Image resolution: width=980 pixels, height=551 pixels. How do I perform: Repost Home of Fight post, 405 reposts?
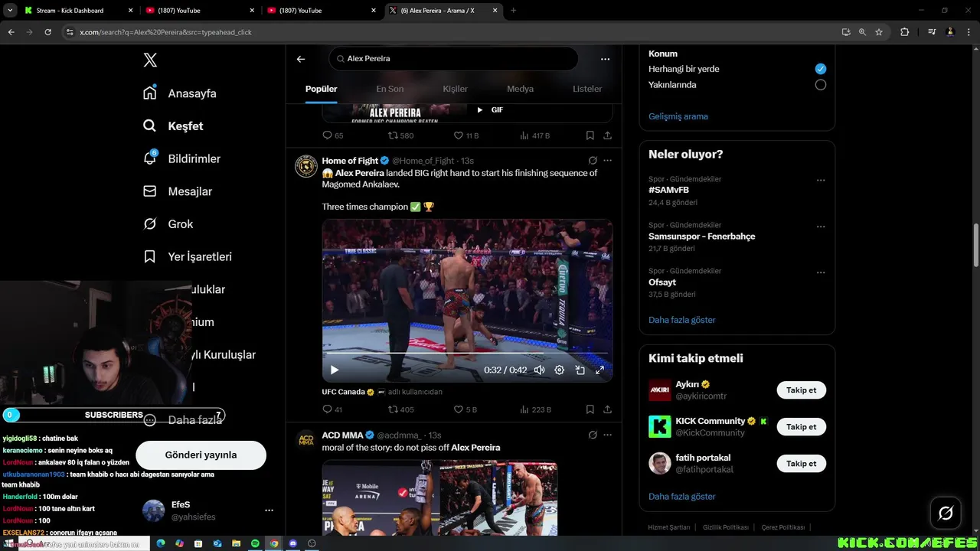[x=400, y=409]
